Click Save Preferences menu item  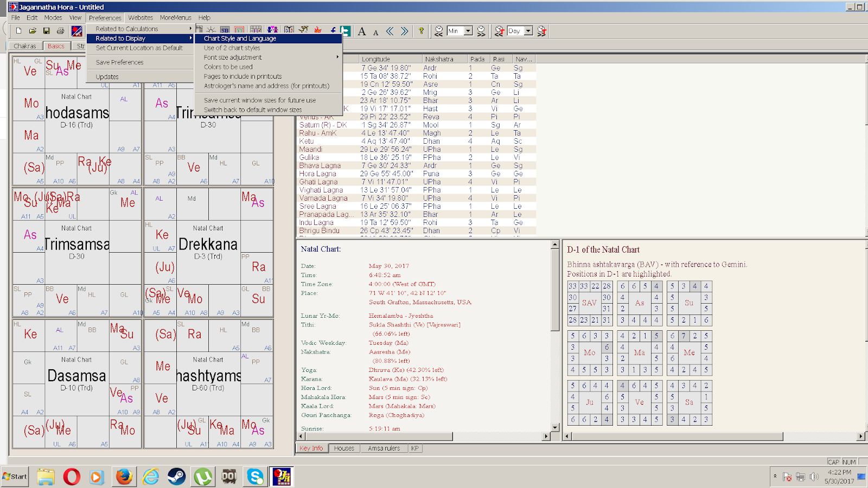(x=140, y=62)
